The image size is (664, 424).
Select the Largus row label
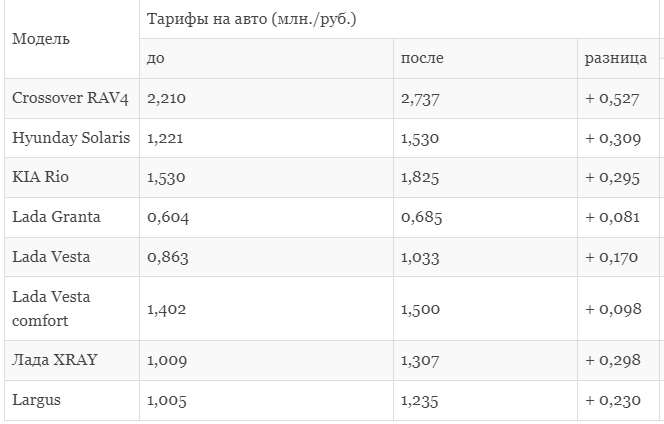click(x=36, y=400)
